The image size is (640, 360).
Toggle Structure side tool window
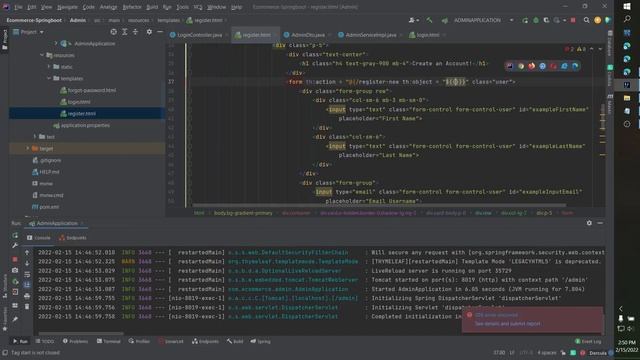point(4,287)
